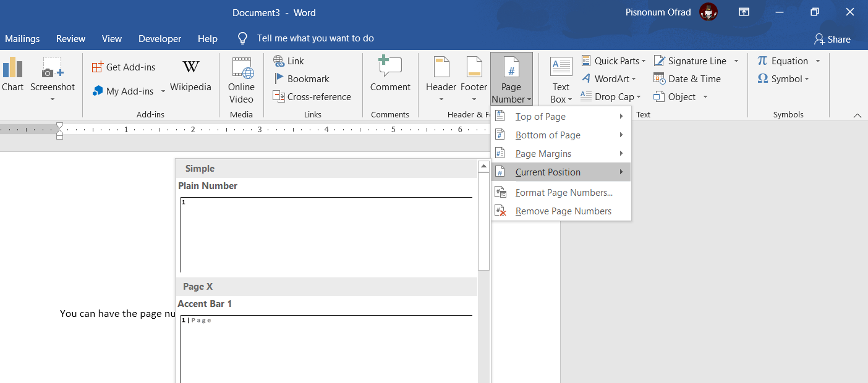Screen dimensions: 868x383
Task: Select the Accent Bar 1 preview
Action: [326, 348]
